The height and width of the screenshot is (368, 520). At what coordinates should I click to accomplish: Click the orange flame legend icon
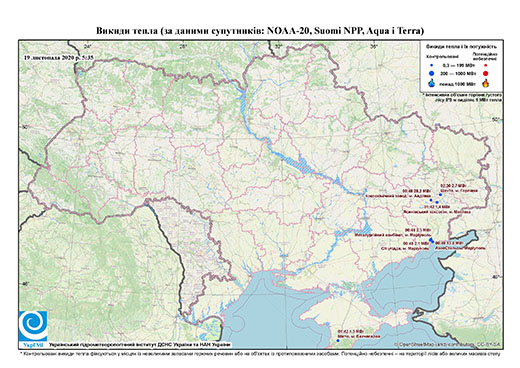486,83
